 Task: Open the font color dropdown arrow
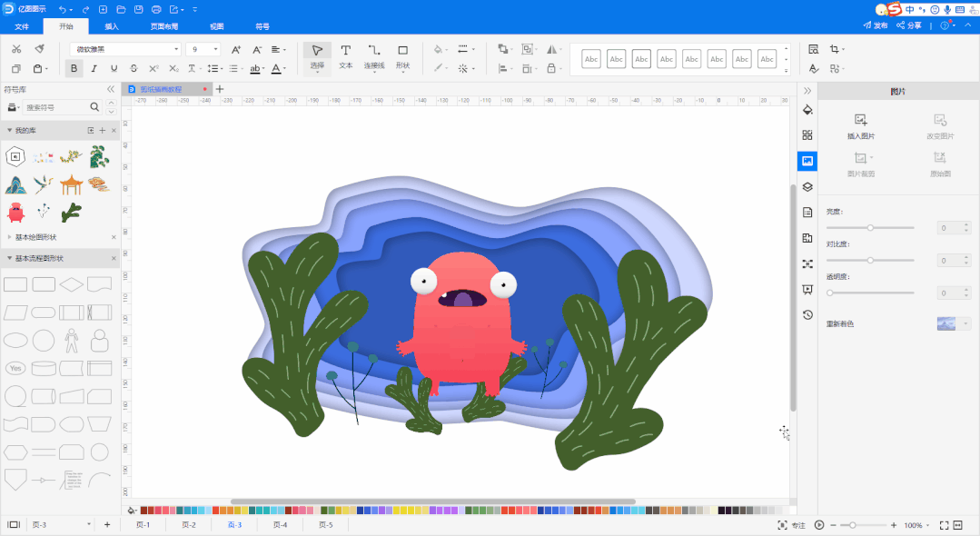284,69
